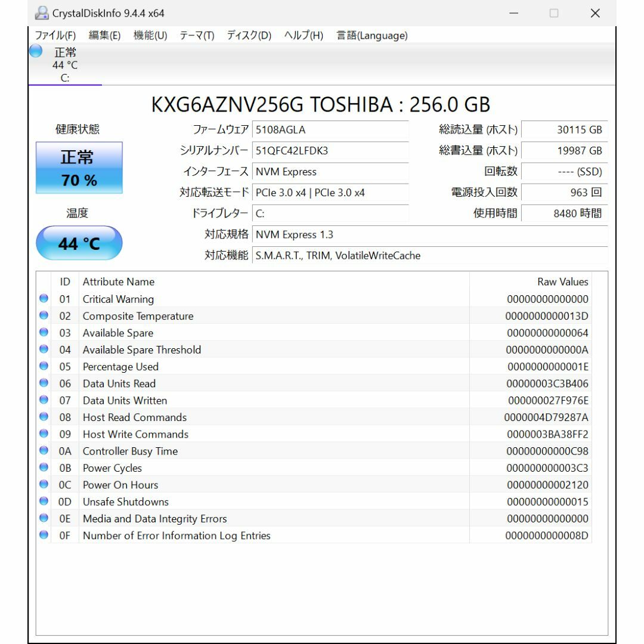
Task: Click the 44 °C temperature button
Action: 79,243
